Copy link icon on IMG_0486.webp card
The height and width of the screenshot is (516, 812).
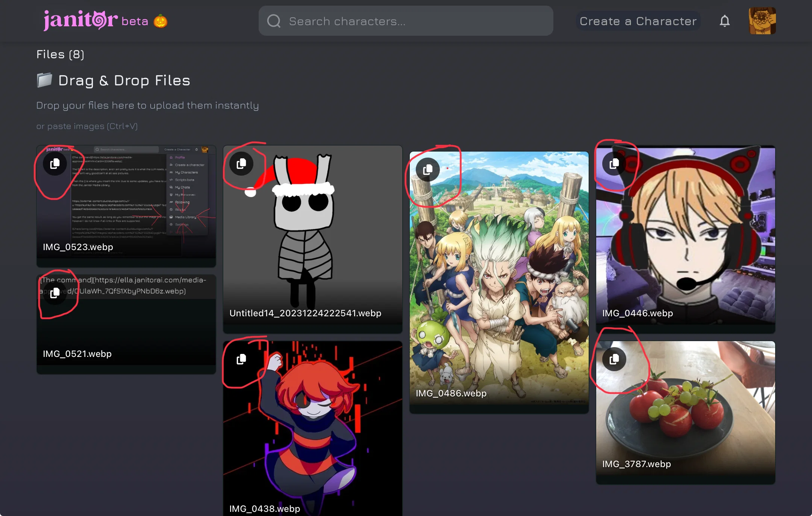tap(428, 170)
